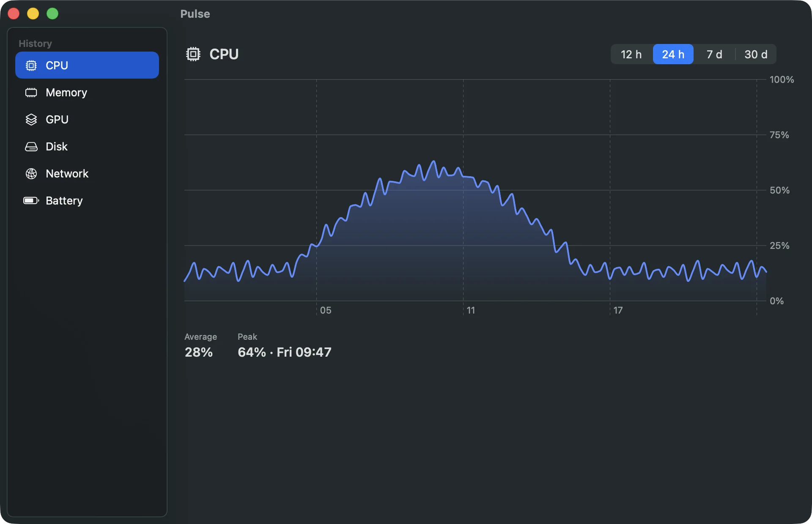Click the Memory module icon in sidebar
This screenshot has height=524, width=812.
[x=31, y=93]
